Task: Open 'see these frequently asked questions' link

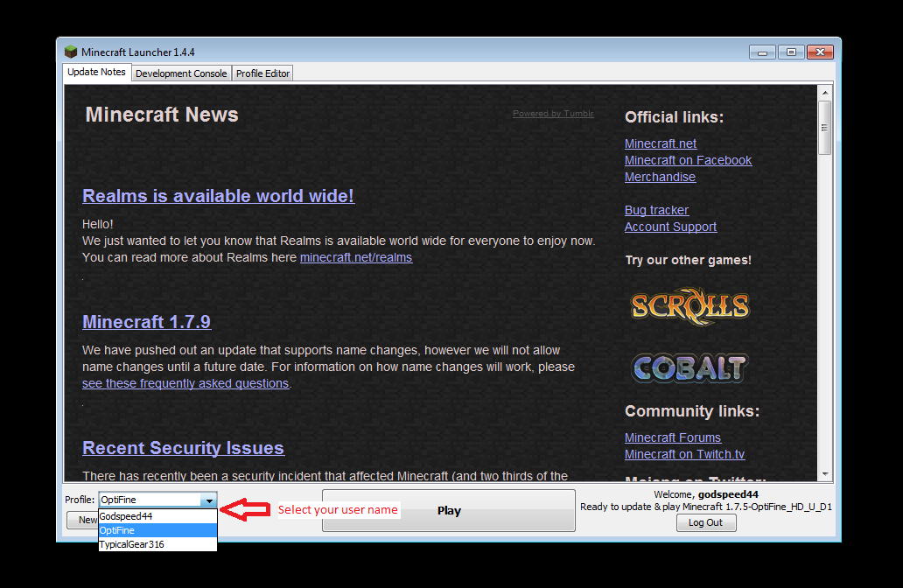Action: tap(185, 383)
